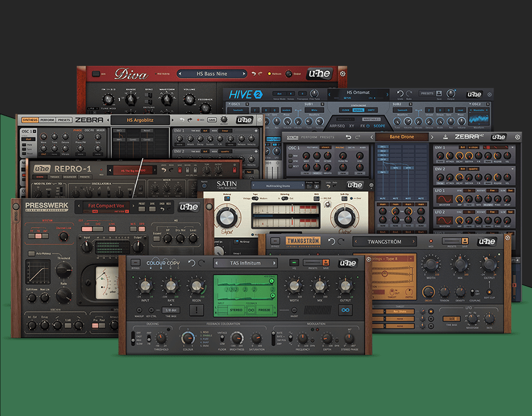532x416 pixels.
Task: Click undo arrow in ZebraHZ header
Action: tap(349, 137)
